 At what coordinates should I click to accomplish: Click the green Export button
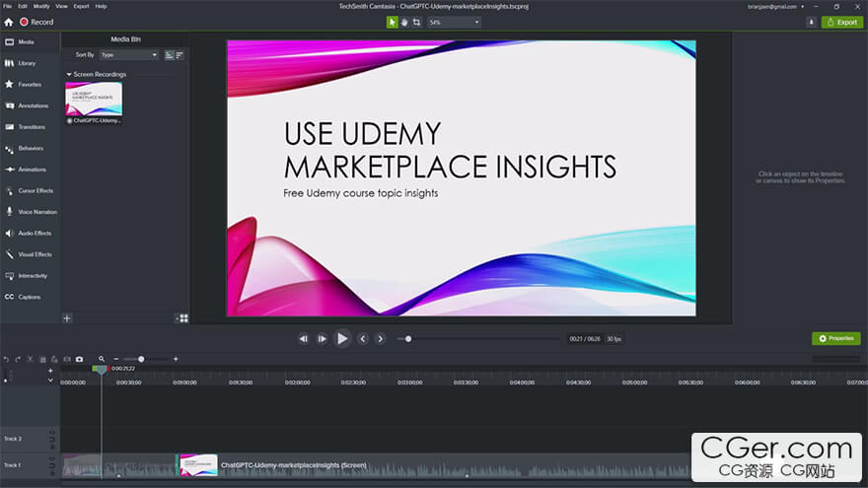pos(842,22)
